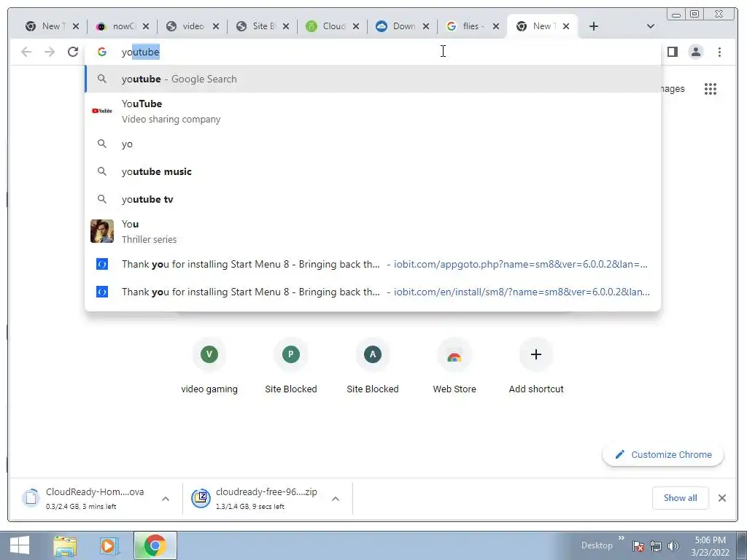Open the video gaming shortcut
Image resolution: width=747 pixels, height=560 pixels.
209,366
